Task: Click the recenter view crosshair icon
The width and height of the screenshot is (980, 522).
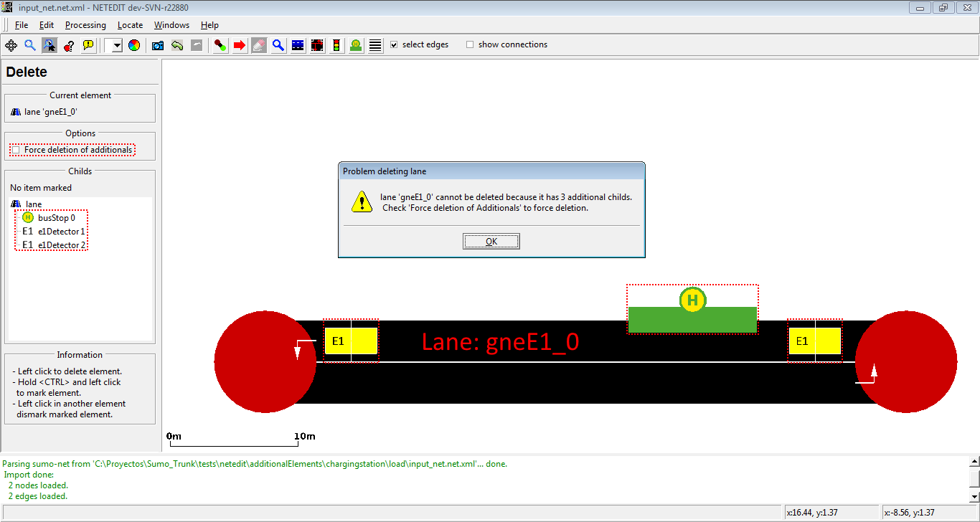Action: coord(11,45)
